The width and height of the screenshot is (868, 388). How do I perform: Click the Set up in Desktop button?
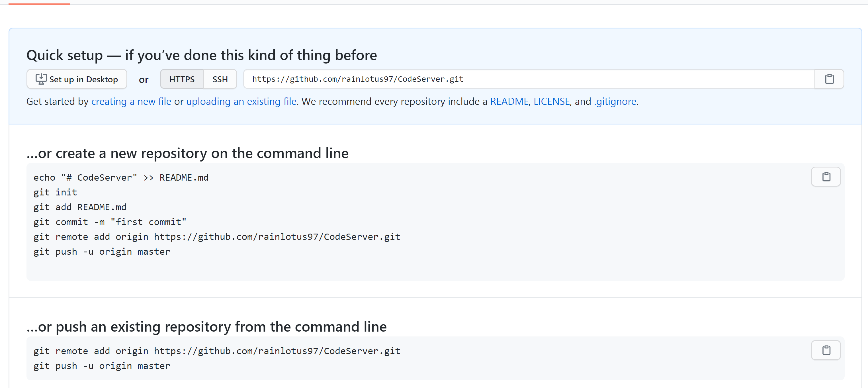tap(77, 79)
